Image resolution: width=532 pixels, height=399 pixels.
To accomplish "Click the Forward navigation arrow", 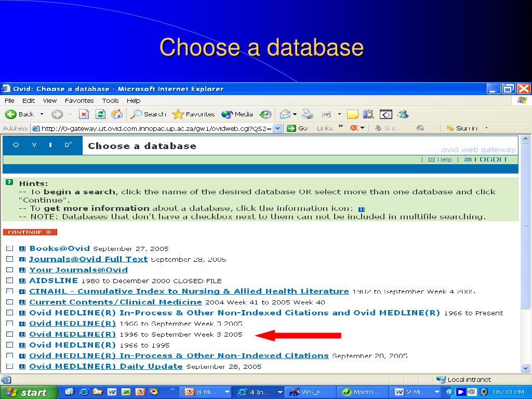I will pos(57,114).
